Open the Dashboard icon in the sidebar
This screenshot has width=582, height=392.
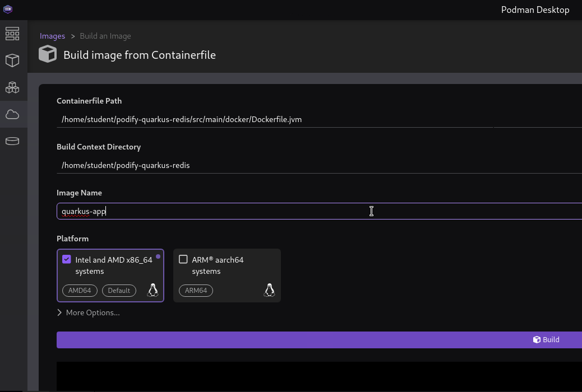point(12,34)
